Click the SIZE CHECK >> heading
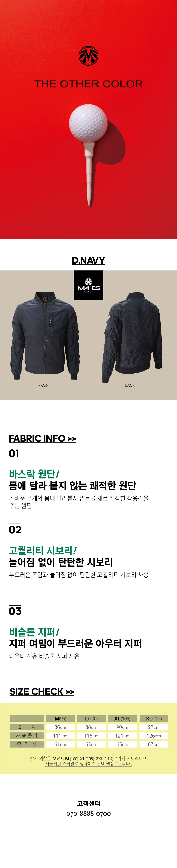The height and width of the screenshot is (868, 177). tap(42, 691)
